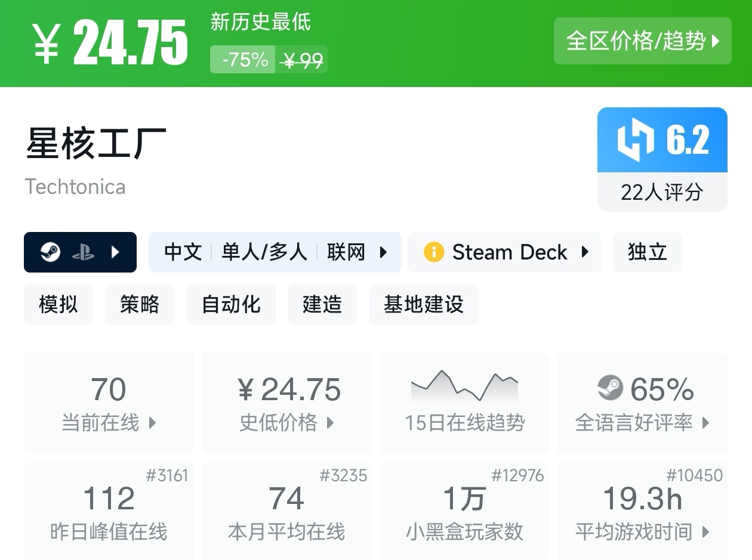Screen dimensions: 752x560
Task: Select the 自动化 tag
Action: (x=231, y=304)
